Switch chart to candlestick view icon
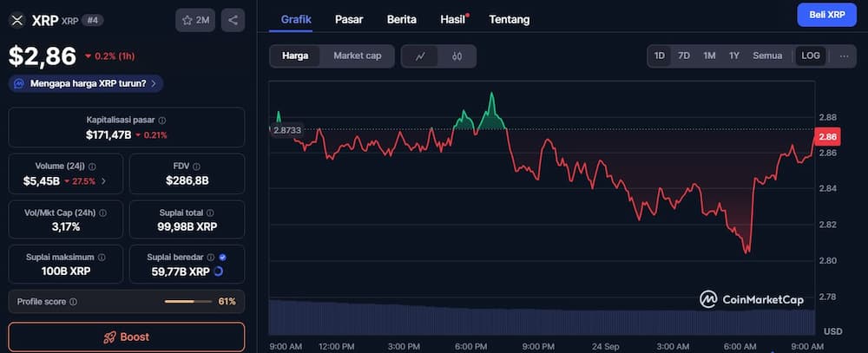 457,56
